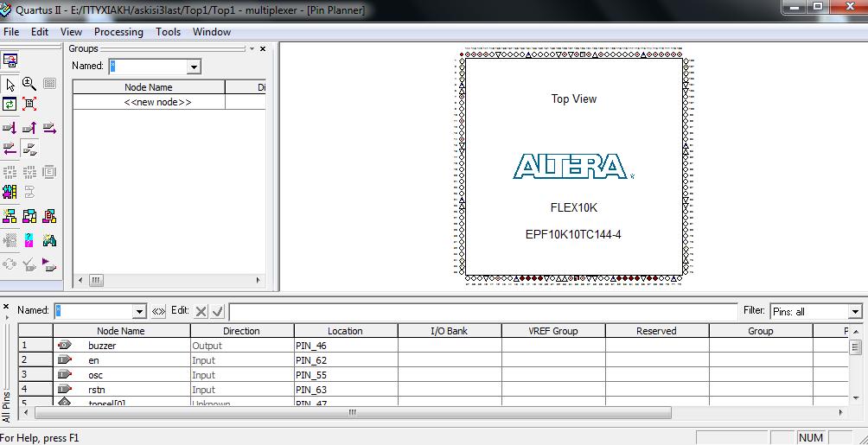Image resolution: width=868 pixels, height=445 pixels.
Task: Click the Edit confirm checkmark button
Action: (217, 312)
